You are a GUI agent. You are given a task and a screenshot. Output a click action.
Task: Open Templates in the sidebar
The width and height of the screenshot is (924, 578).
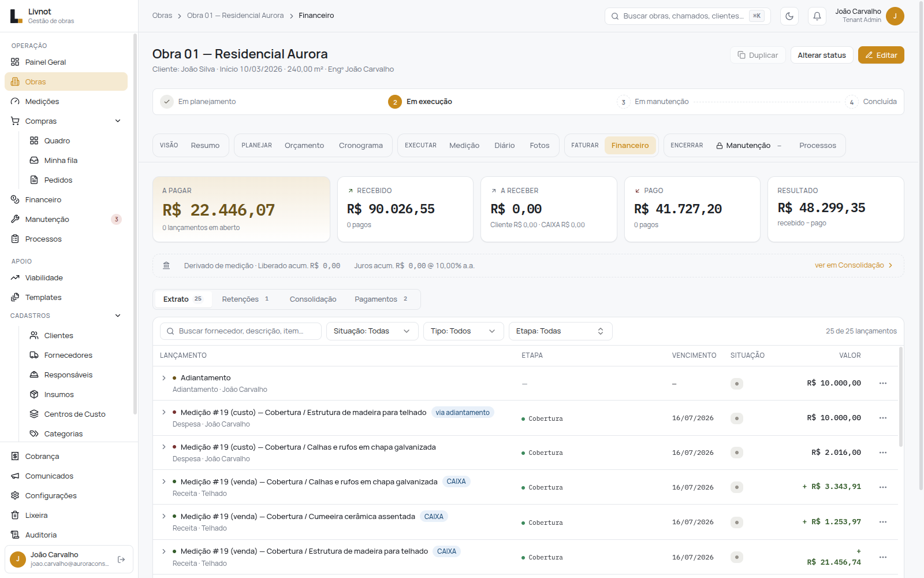(66, 297)
